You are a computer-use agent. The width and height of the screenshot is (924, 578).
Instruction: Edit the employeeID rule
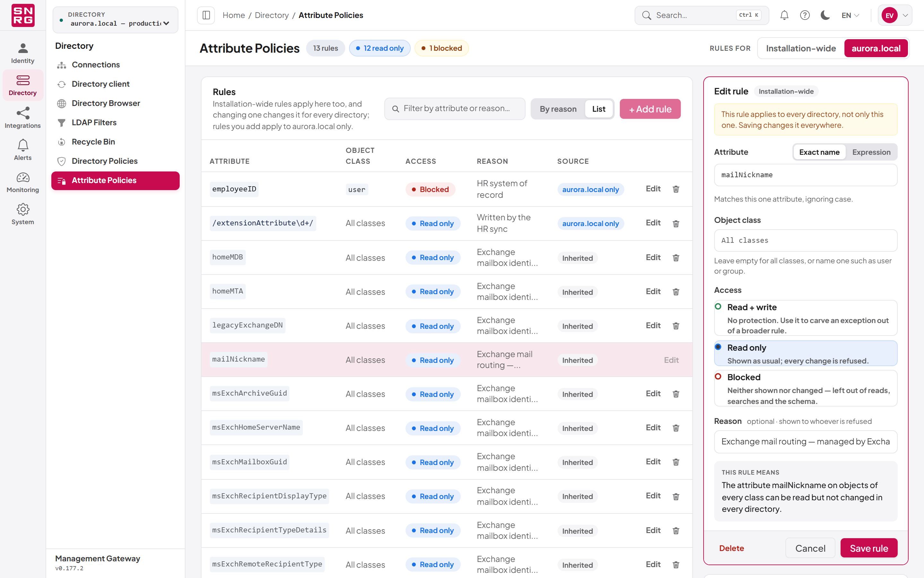pyautogui.click(x=653, y=189)
